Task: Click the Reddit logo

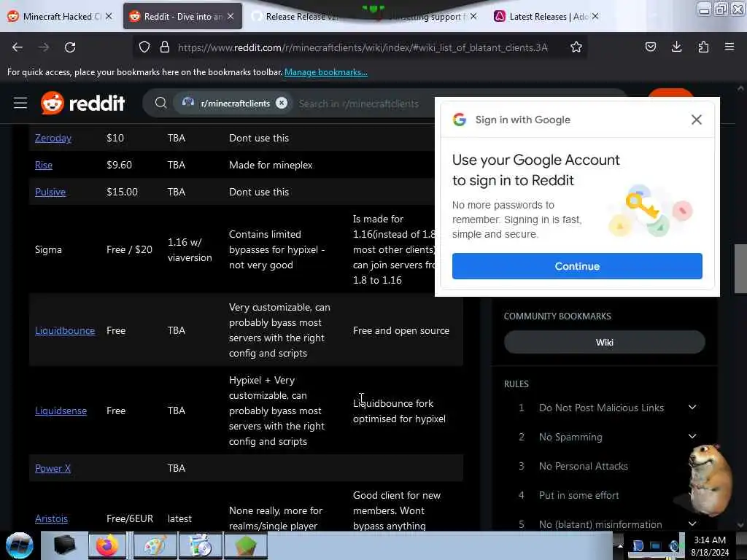Action: click(x=83, y=103)
